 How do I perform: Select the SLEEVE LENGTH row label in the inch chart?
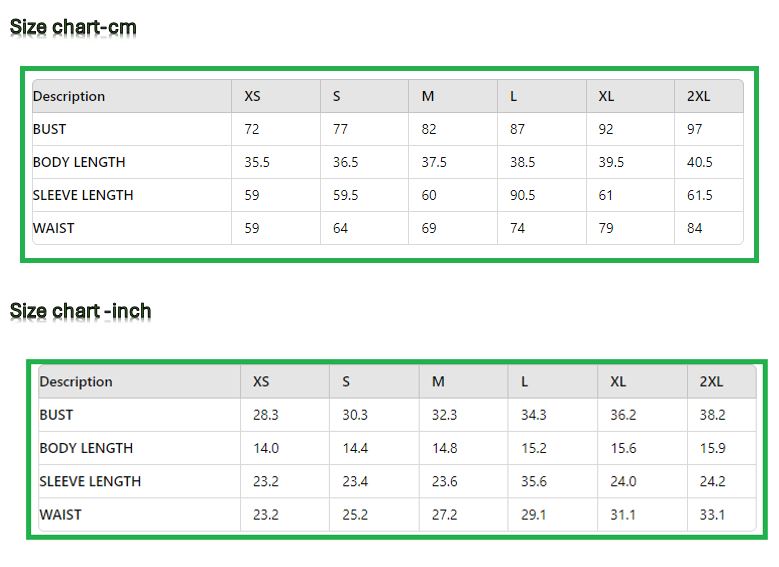click(x=90, y=481)
